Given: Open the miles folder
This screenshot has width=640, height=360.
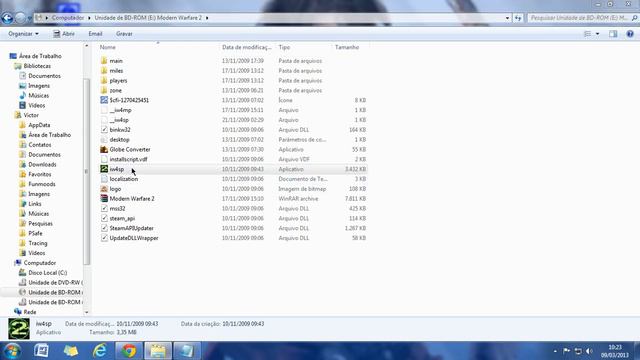Looking at the screenshot, I should (116, 71).
